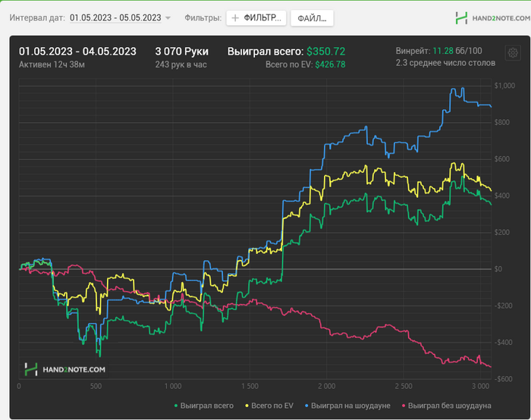531x420 pixels.
Task: Open the date range 01.05.2023 - 05.05.2023 selector
Action: 115,17
